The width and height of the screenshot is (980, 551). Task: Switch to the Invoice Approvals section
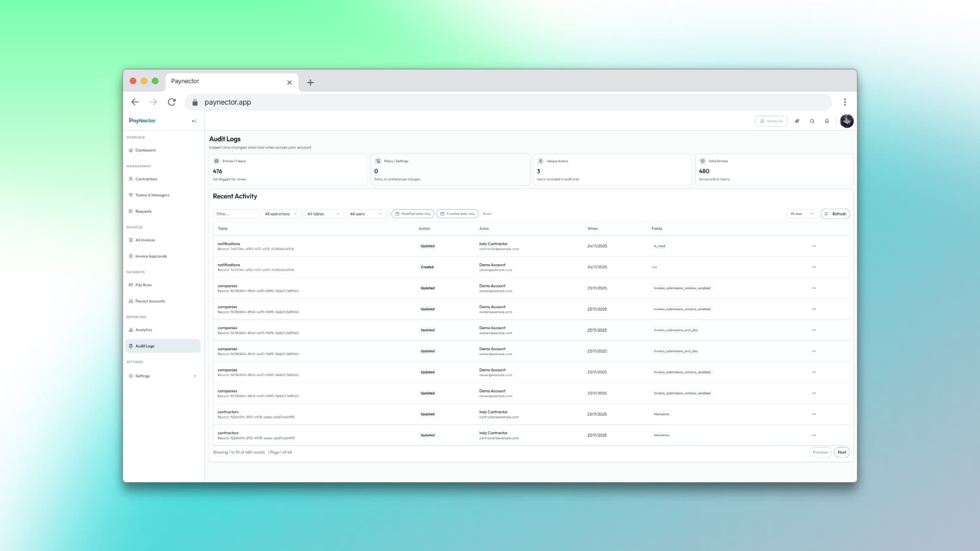(x=151, y=256)
